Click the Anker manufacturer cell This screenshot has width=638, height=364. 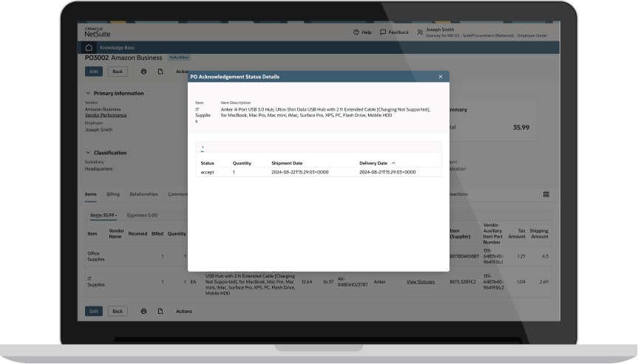(x=380, y=281)
